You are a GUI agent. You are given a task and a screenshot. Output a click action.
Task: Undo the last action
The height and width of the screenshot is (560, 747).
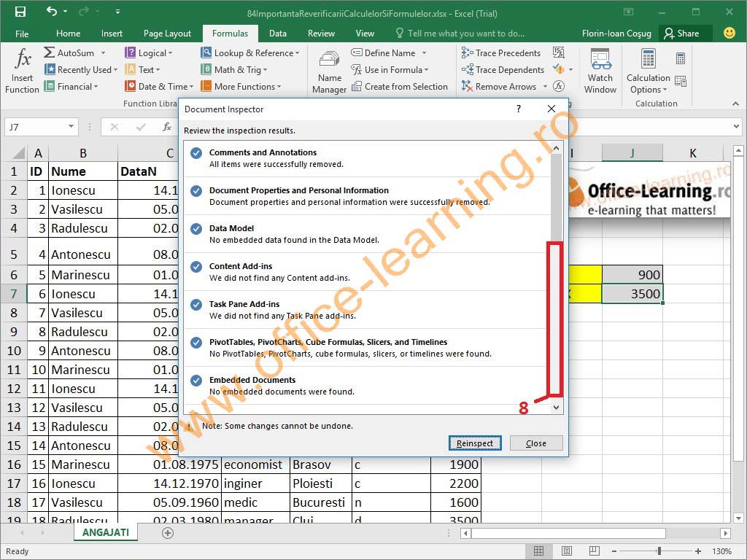(52, 12)
